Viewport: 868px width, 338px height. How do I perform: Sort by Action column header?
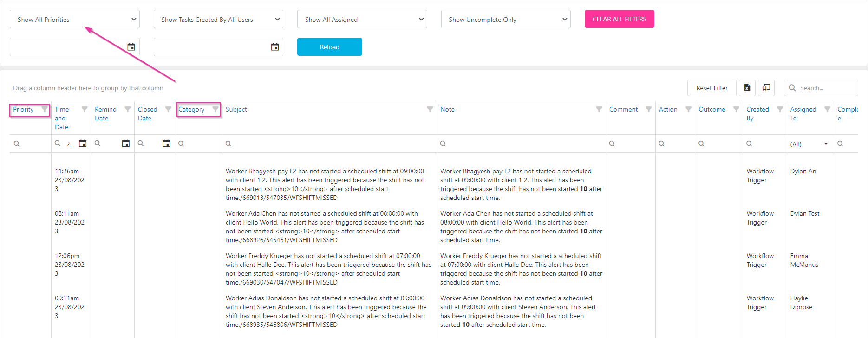(x=668, y=109)
